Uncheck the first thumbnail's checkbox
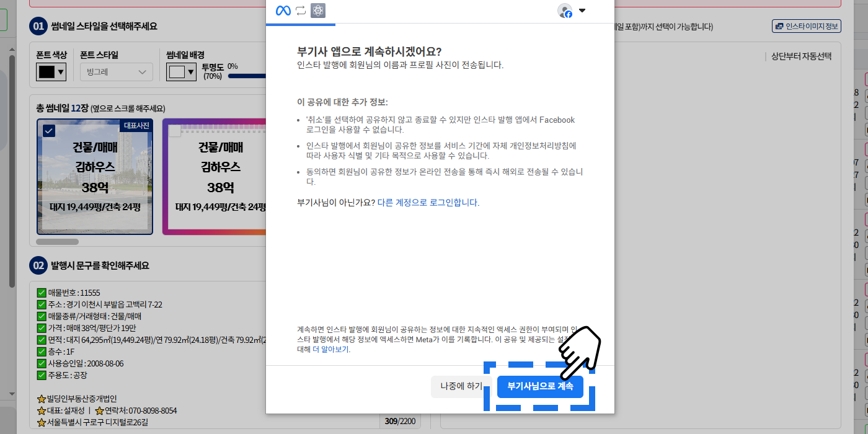 tap(49, 130)
